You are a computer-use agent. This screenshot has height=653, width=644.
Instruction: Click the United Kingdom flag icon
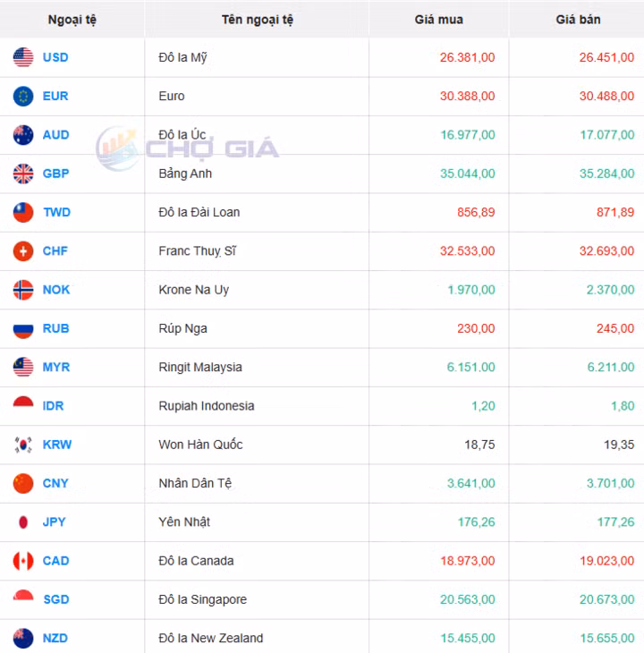pyautogui.click(x=23, y=174)
